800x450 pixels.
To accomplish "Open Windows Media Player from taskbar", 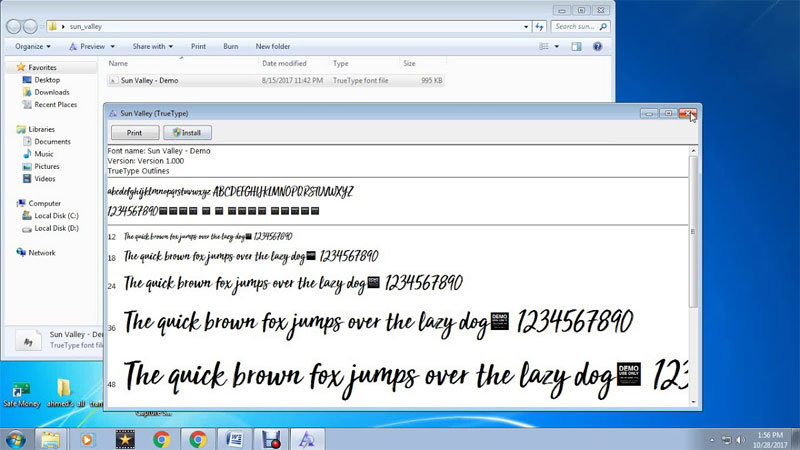I will (88, 438).
